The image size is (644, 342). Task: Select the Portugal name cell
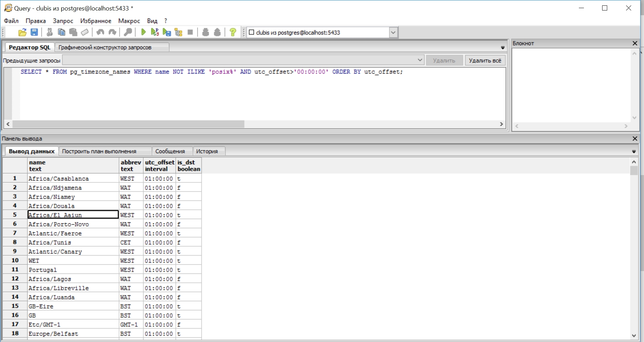point(73,270)
